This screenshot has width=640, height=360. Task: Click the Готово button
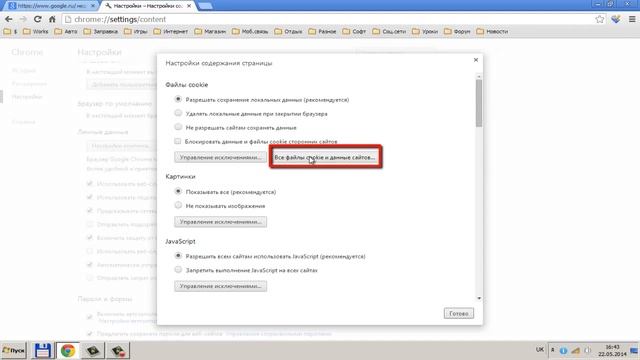click(459, 313)
